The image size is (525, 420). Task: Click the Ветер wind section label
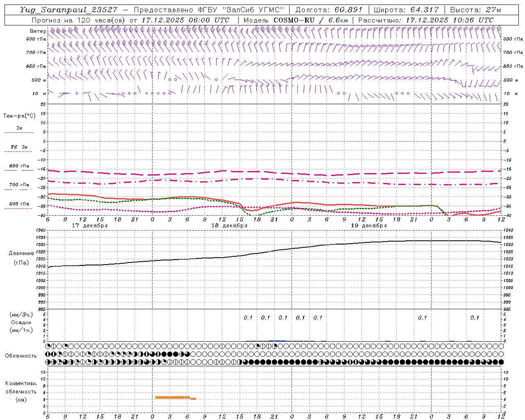pos(38,31)
